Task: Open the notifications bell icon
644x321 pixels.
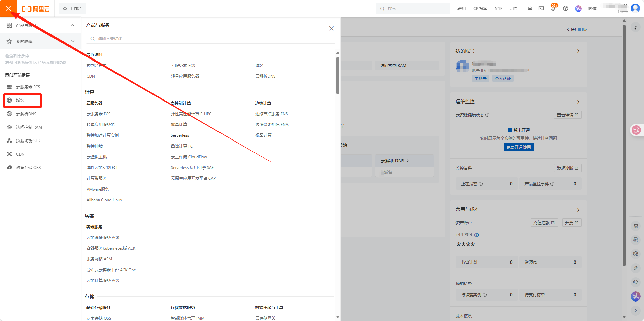Action: click(x=553, y=9)
